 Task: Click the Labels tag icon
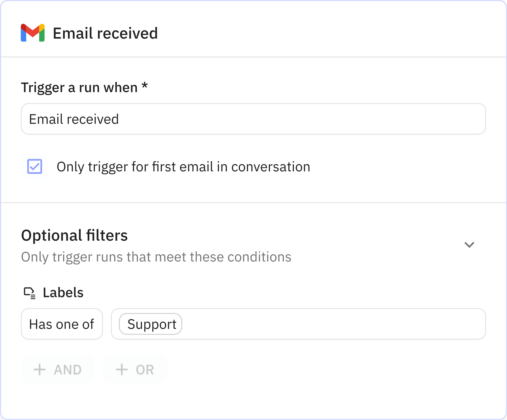tap(30, 293)
